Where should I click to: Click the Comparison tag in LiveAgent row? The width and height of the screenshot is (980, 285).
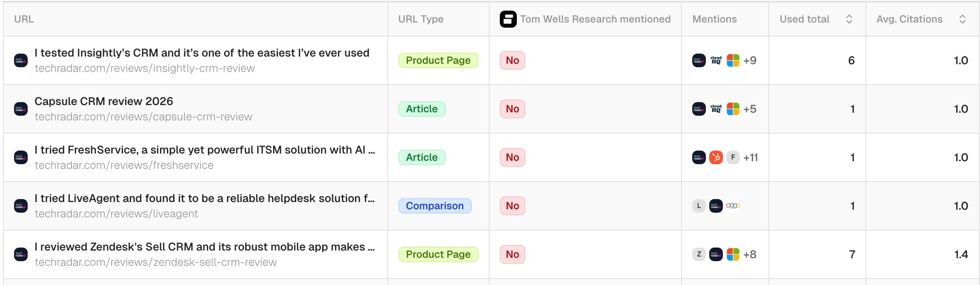[x=435, y=206]
